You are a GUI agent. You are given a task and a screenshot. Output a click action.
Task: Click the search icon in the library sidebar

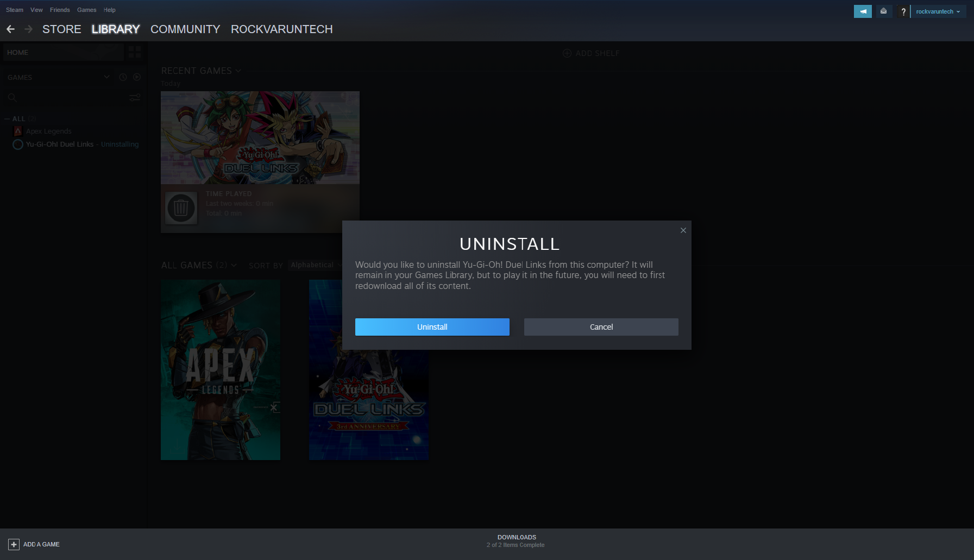point(12,98)
